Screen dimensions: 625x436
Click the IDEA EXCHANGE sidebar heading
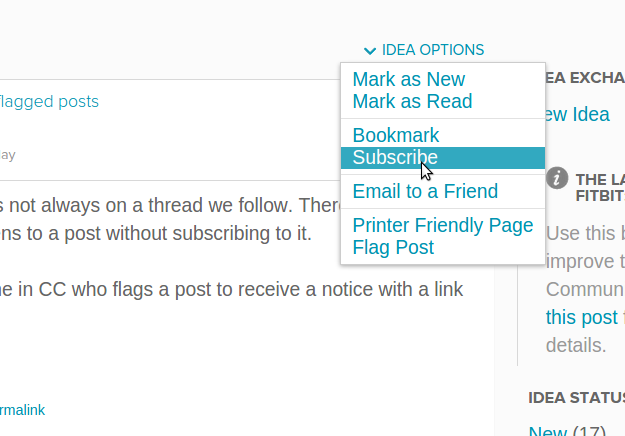tap(585, 78)
